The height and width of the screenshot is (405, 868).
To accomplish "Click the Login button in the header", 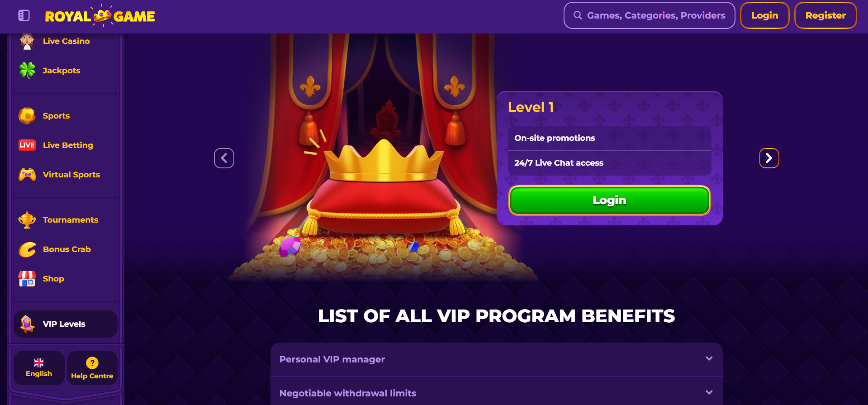I will coord(764,15).
